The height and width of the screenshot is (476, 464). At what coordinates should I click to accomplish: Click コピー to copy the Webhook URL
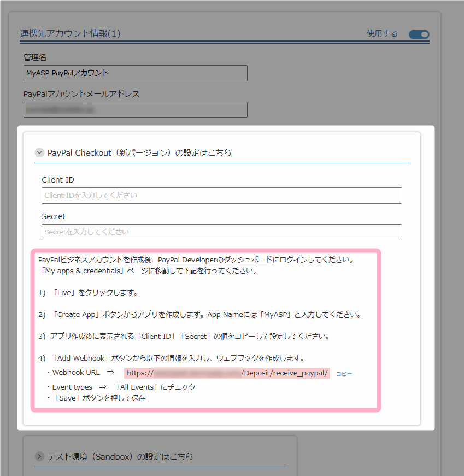click(x=344, y=374)
